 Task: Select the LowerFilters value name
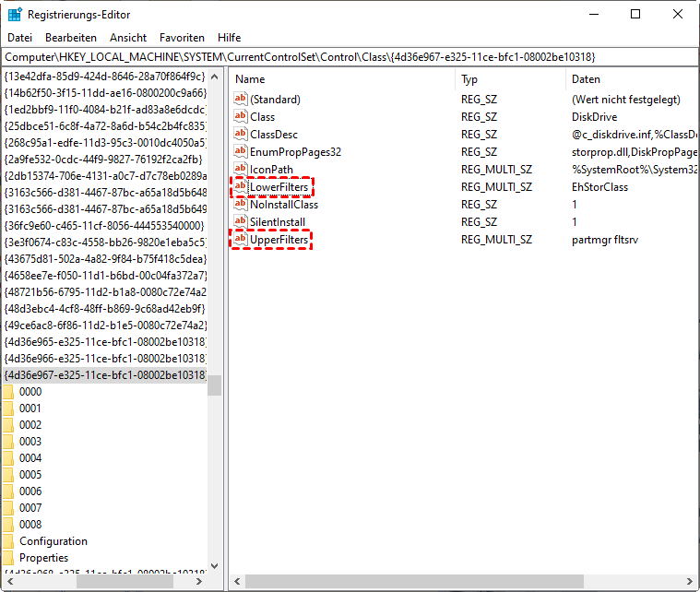pos(279,186)
